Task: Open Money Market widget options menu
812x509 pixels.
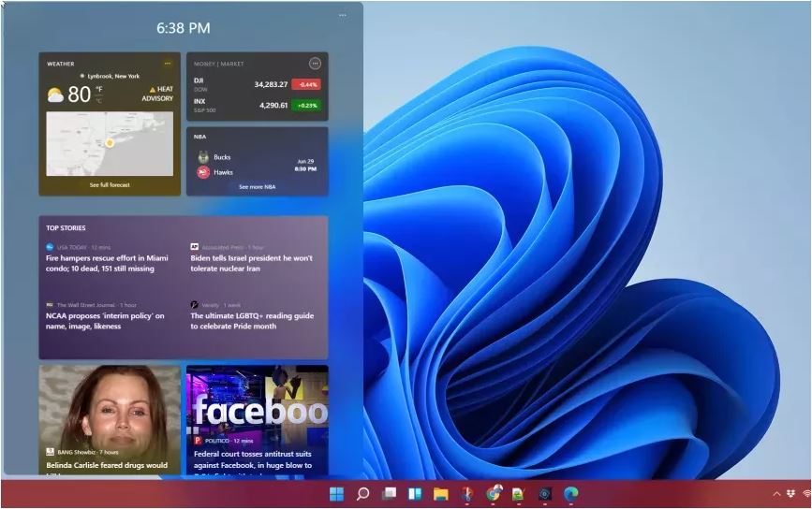Action: (x=315, y=64)
